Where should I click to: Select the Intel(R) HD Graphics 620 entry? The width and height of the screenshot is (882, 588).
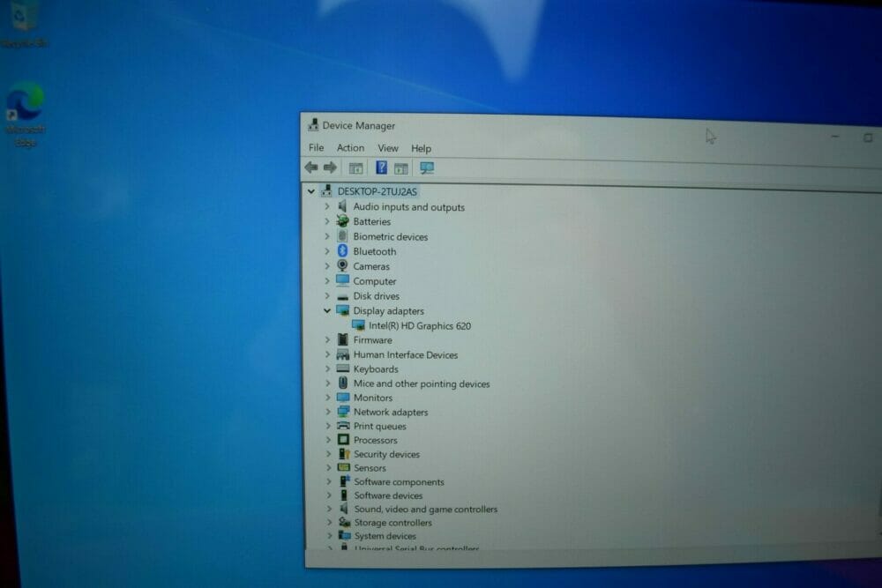click(x=420, y=325)
